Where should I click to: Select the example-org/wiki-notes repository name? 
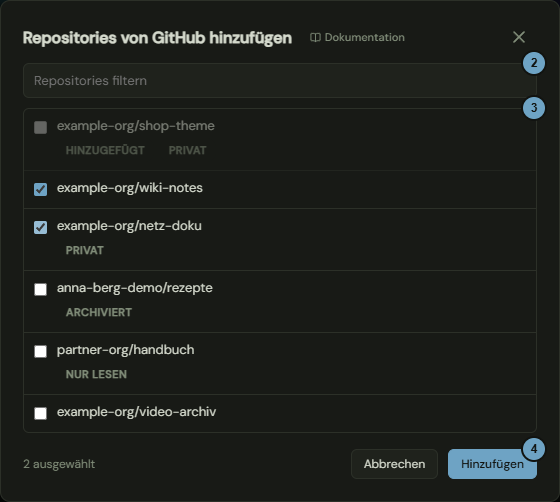coord(130,188)
